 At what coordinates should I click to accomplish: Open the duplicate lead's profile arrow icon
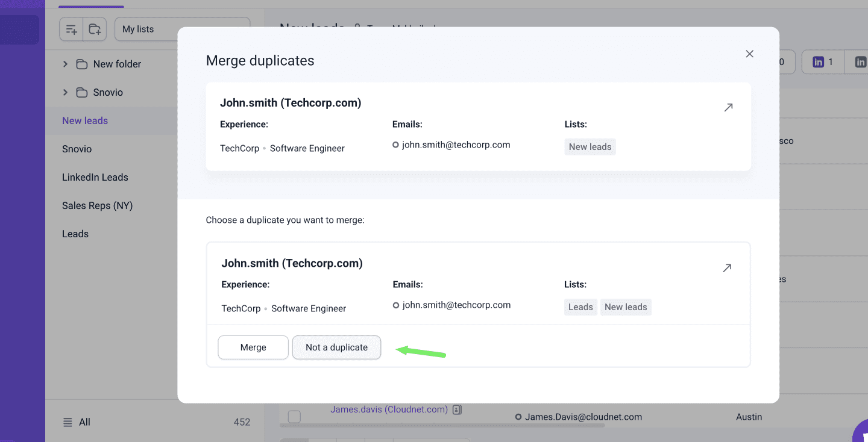click(727, 268)
